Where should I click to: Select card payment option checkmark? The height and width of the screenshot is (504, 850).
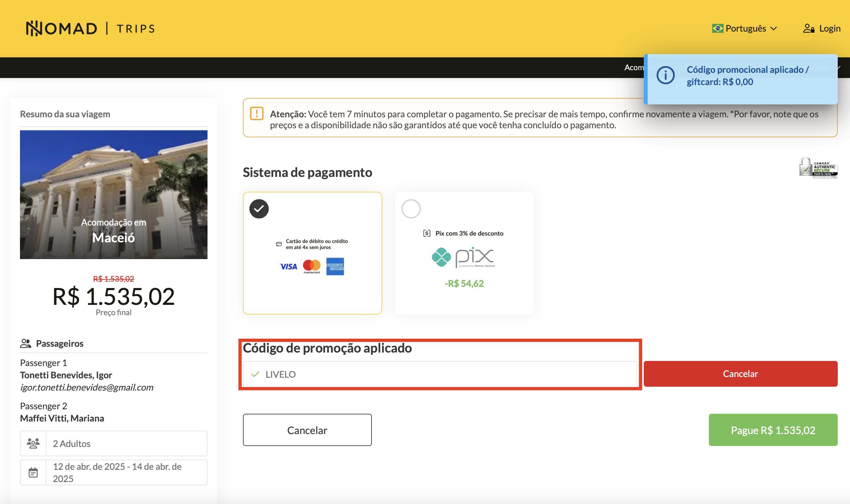[259, 208]
